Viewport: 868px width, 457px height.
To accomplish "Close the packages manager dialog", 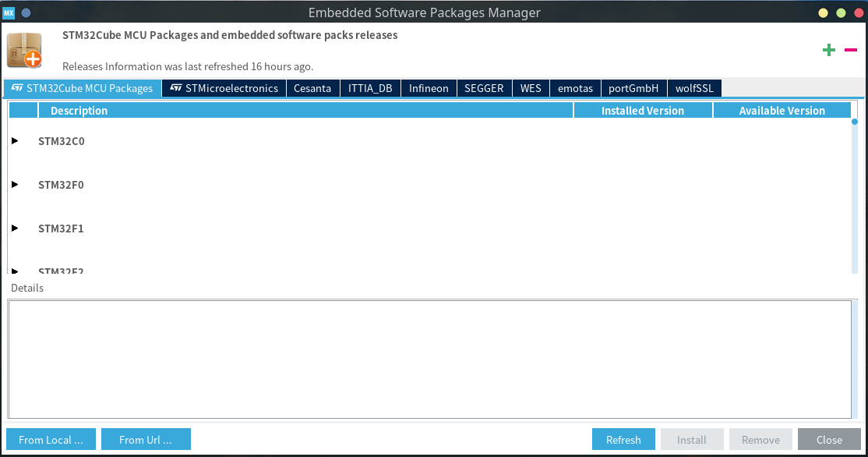I will pos(829,439).
